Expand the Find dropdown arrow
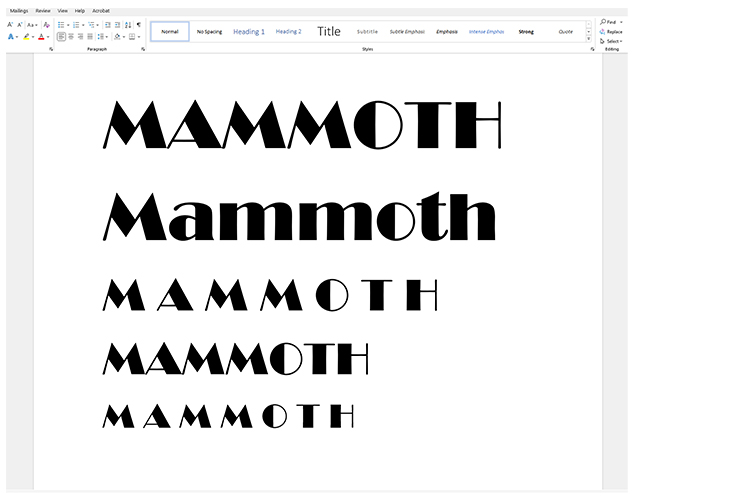This screenshot has width=750, height=500. 621,21
